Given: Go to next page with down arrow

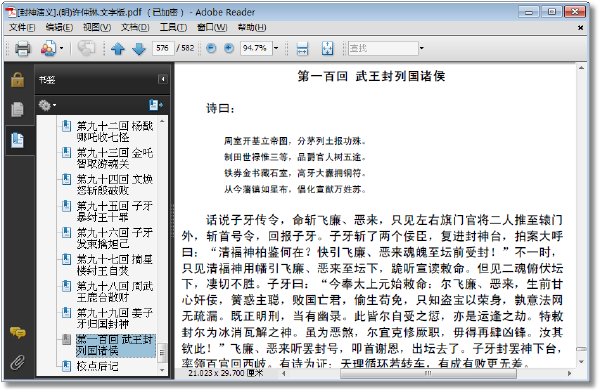Looking at the screenshot, I should [x=139, y=48].
